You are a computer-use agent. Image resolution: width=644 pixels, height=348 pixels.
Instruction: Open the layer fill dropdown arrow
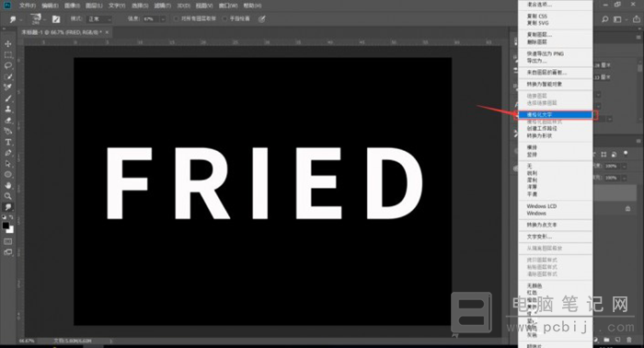625,178
